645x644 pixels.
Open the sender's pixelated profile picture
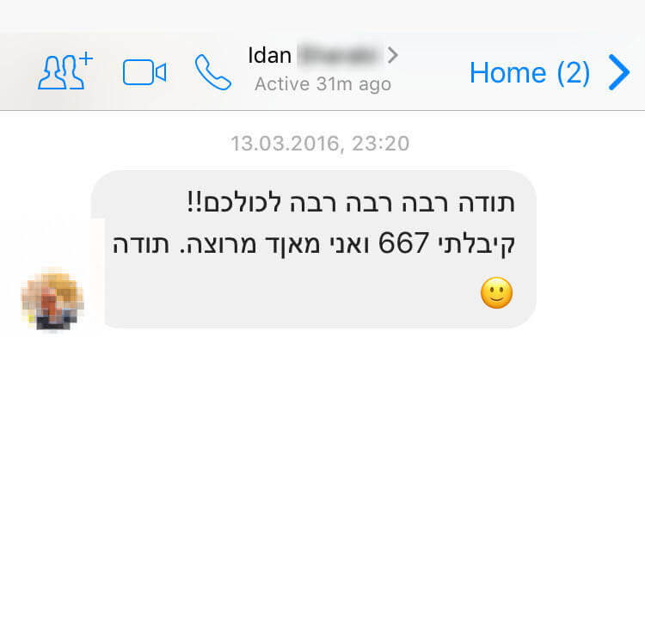click(x=52, y=299)
